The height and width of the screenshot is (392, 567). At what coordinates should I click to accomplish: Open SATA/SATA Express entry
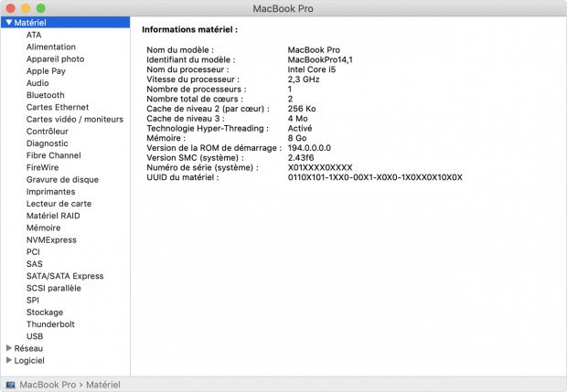click(65, 276)
